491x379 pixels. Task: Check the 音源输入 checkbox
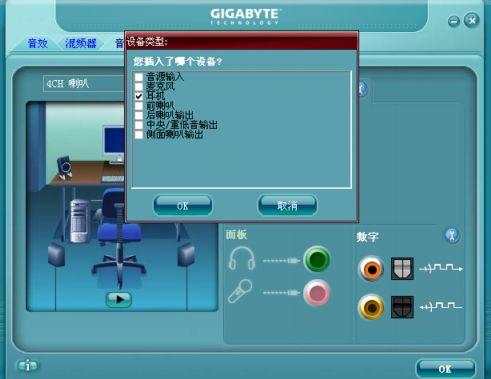pyautogui.click(x=139, y=77)
